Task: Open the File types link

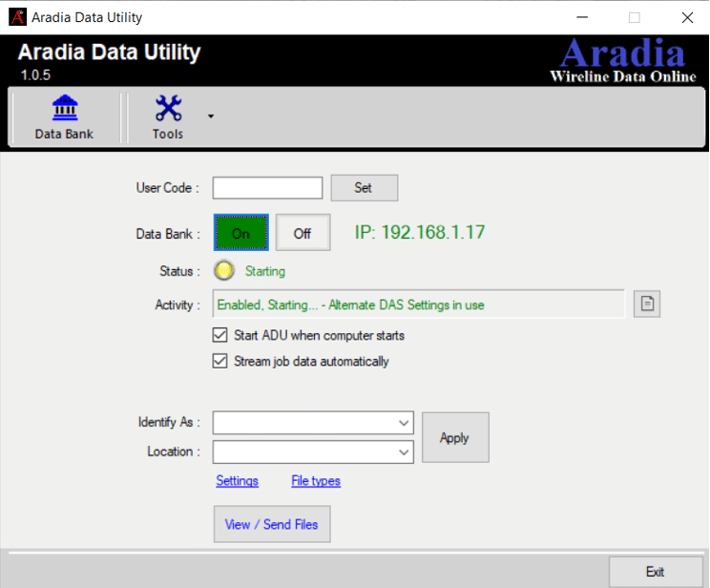Action: [x=316, y=481]
